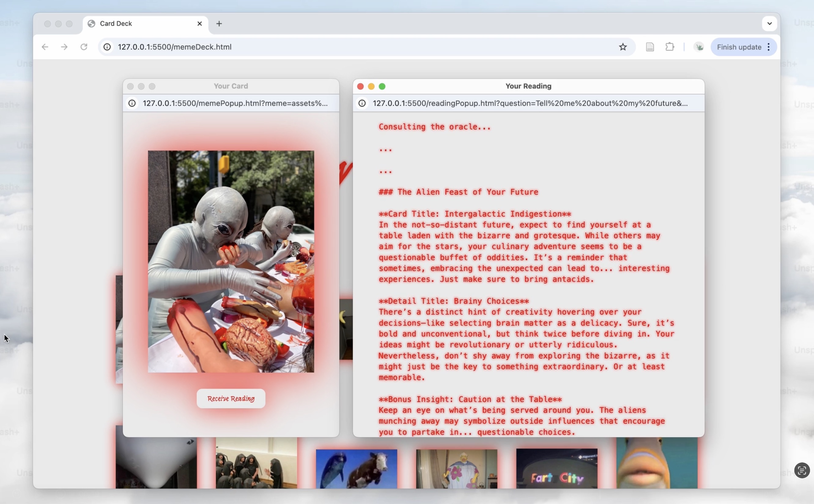Click the alien feast card image
This screenshot has width=814, height=504.
231,261
